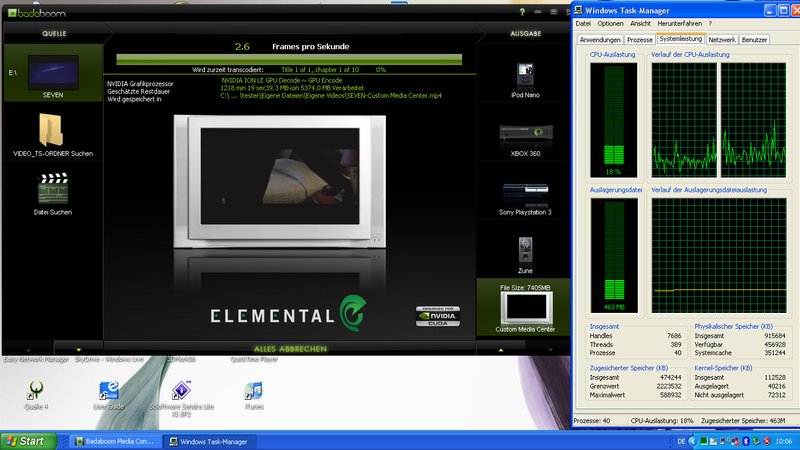Click the network connection tray icon
This screenshot has width=800, height=450.
tap(735, 441)
